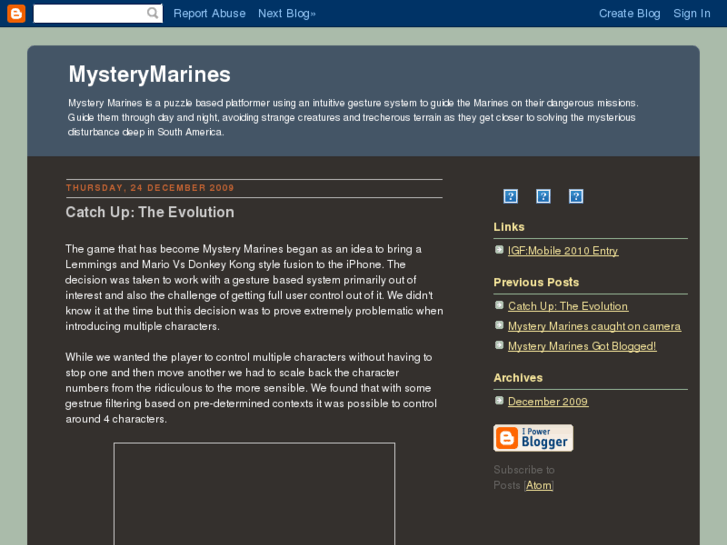
Task: Click bullet icon beside IGF:Mobile 2010 Entry
Action: (x=499, y=250)
